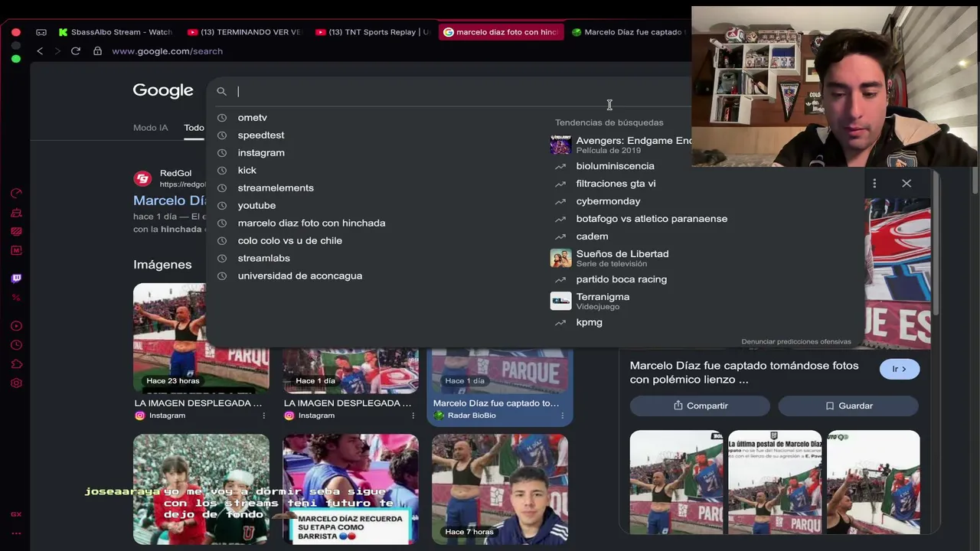Reload the page with the refresh icon
This screenshot has width=980, height=551.
(x=76, y=51)
